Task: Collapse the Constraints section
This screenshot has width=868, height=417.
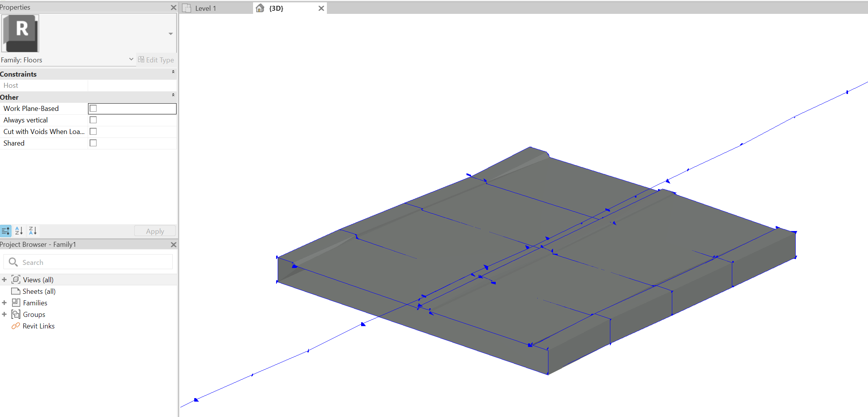Action: [x=173, y=72]
